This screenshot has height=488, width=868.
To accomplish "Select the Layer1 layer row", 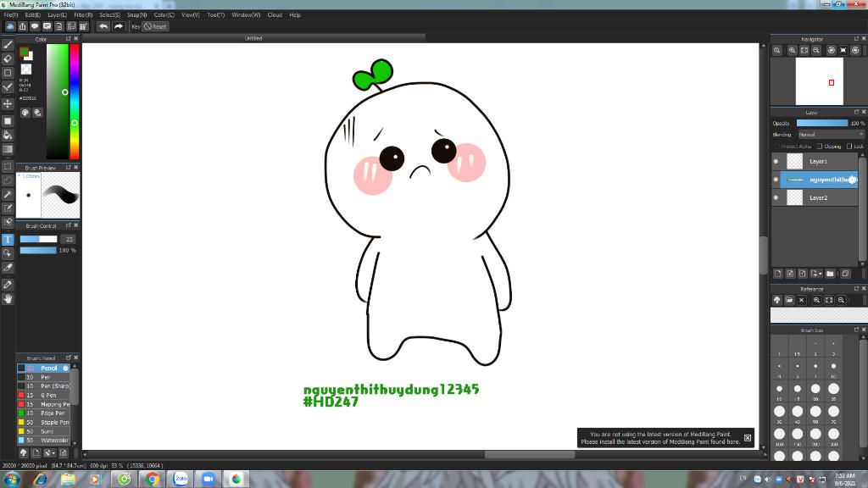I will click(815, 162).
